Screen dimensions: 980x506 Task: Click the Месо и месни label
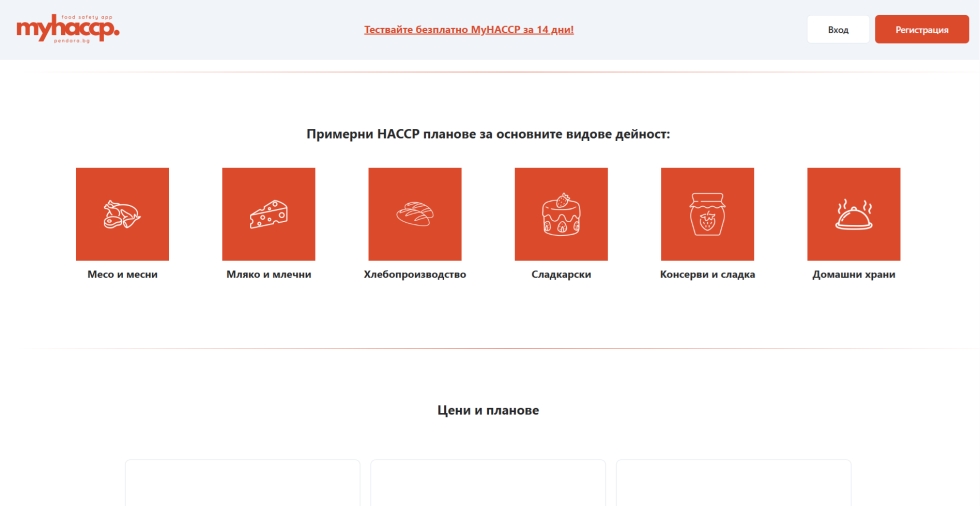point(122,274)
